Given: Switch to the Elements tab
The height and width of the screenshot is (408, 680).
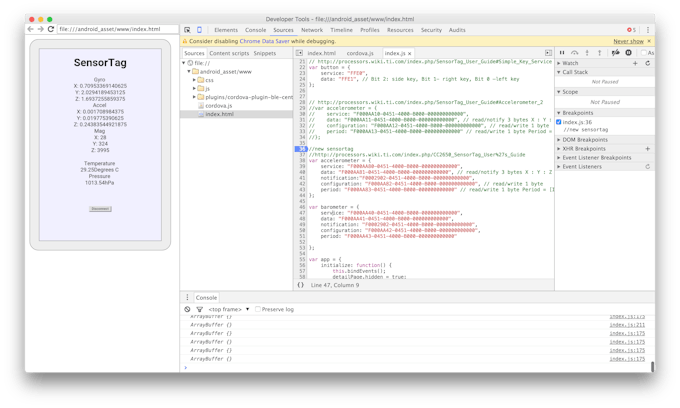Looking at the screenshot, I should point(226,30).
